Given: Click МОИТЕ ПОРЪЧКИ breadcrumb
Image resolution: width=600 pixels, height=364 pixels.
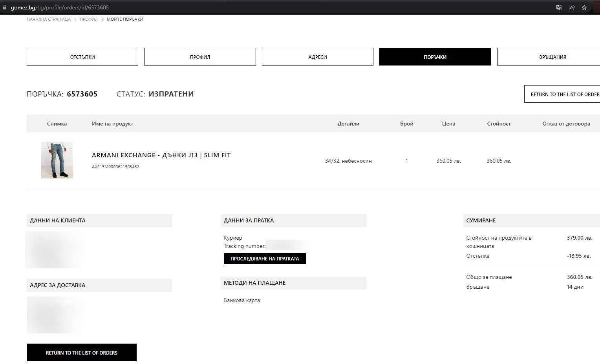Looking at the screenshot, I should (x=125, y=19).
